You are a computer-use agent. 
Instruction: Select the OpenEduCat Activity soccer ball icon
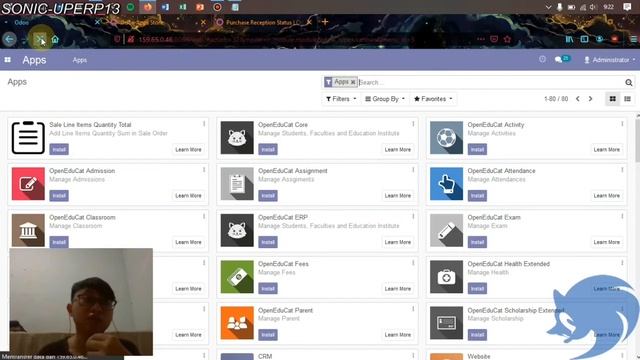point(447,138)
